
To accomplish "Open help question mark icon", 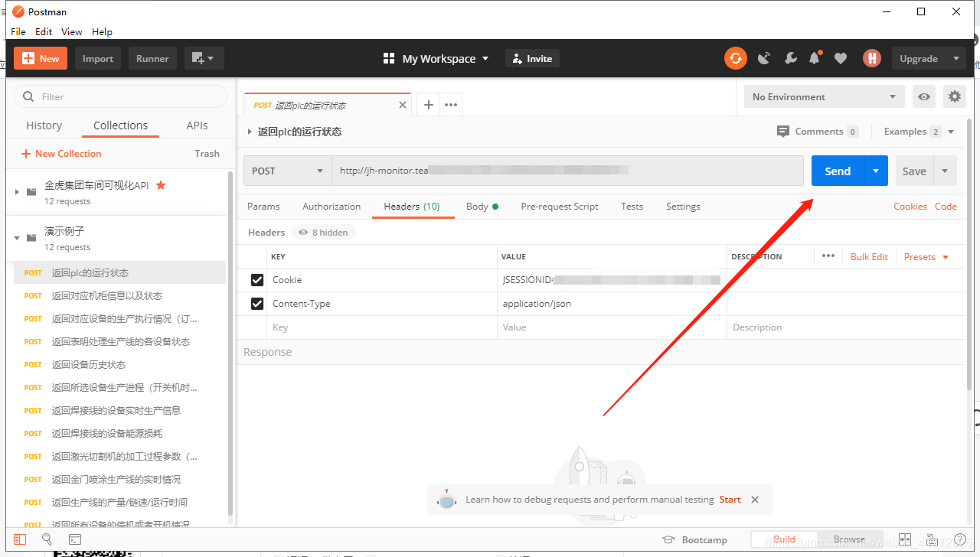I will (x=959, y=539).
